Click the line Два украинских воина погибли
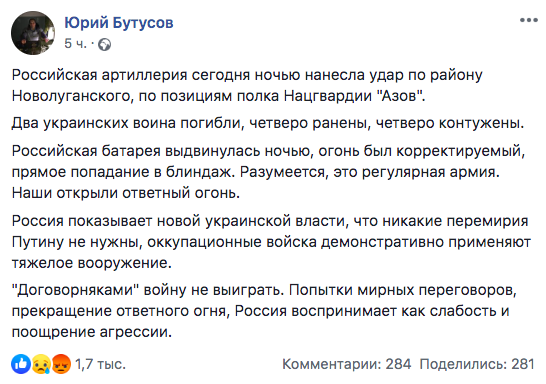Viewport: 546px width, 384px height. (x=268, y=123)
